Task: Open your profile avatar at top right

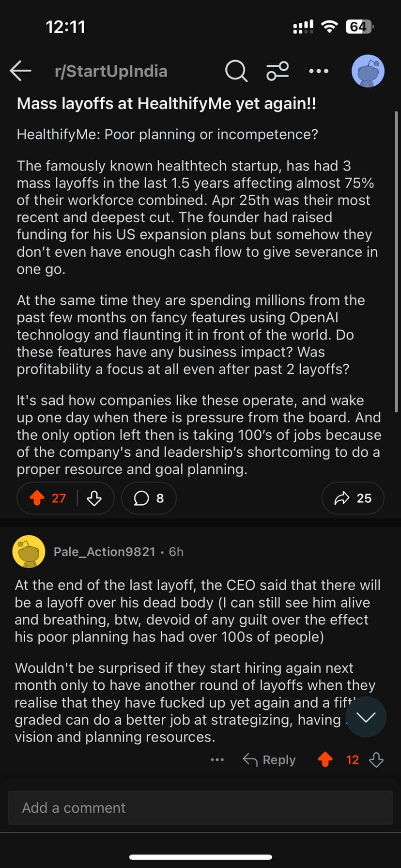Action: [368, 71]
